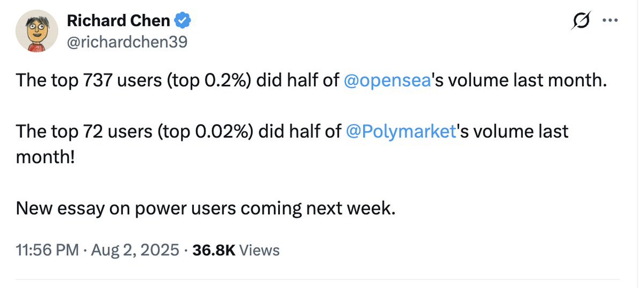This screenshot has width=644, height=288.
Task: Click the Views label
Action: (259, 250)
